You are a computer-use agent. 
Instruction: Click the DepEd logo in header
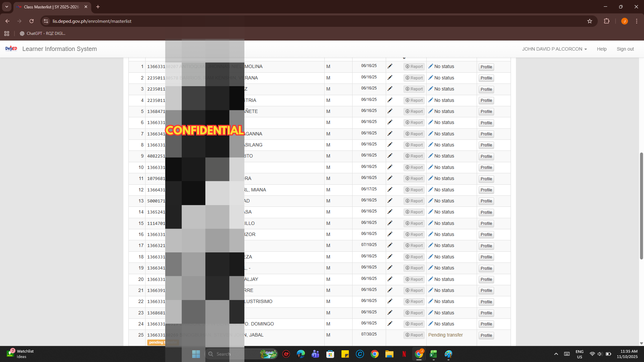pyautogui.click(x=11, y=49)
